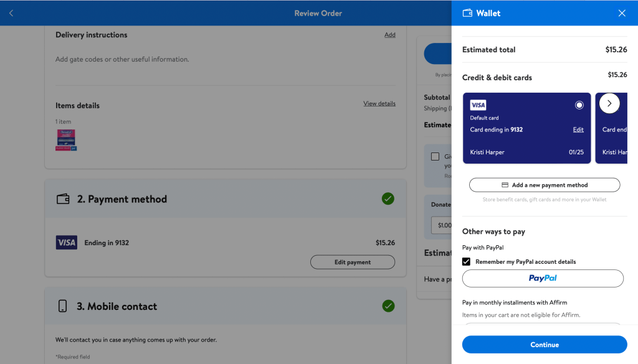638x364 pixels.
Task: Click the chevron to view the next saved card
Action: click(609, 103)
